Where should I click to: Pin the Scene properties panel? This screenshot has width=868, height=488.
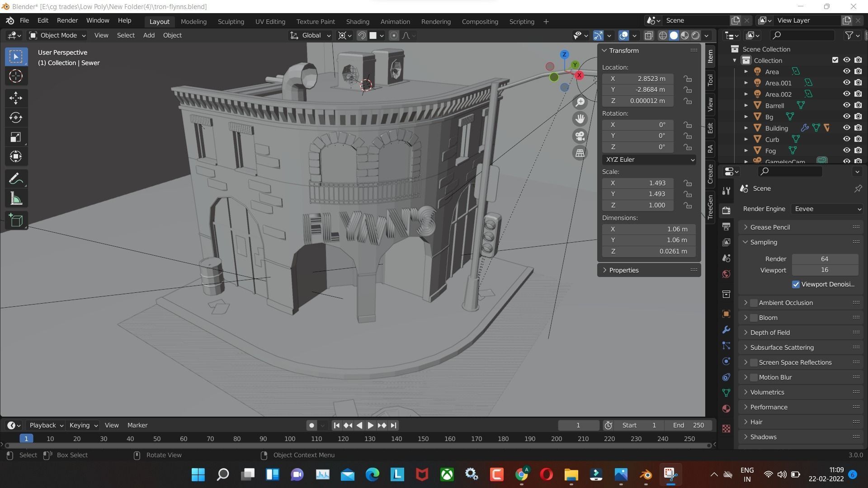point(858,188)
